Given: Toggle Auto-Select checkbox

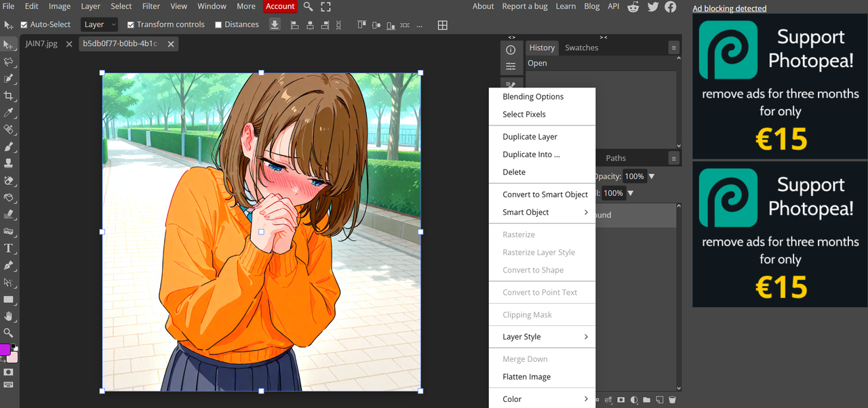Looking at the screenshot, I should coord(24,24).
